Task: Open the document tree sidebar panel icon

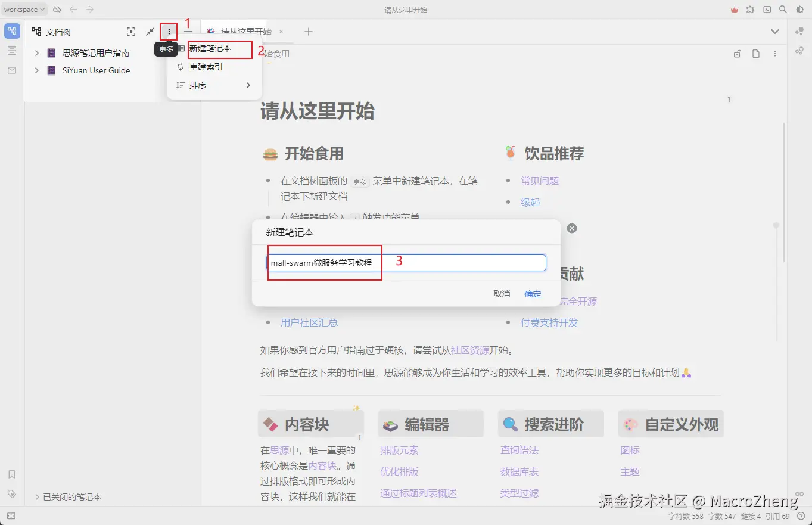Action: click(12, 31)
